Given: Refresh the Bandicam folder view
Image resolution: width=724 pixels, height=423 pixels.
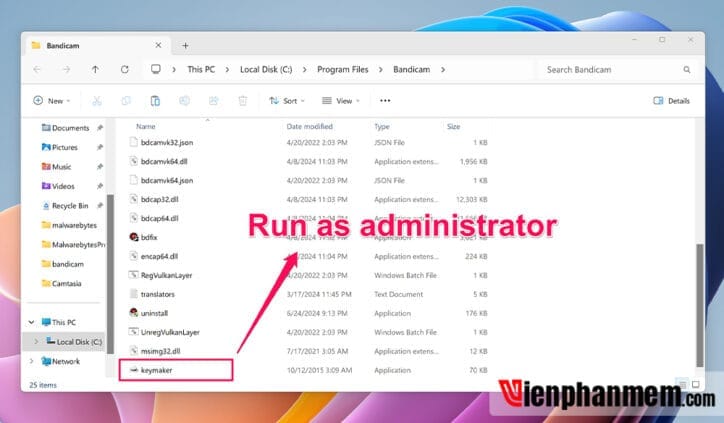Looking at the screenshot, I should click(125, 69).
